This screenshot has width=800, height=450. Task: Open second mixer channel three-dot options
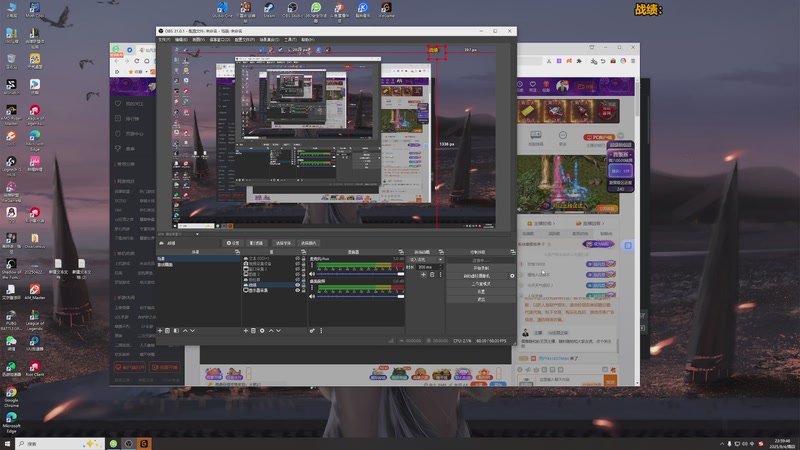click(312, 288)
